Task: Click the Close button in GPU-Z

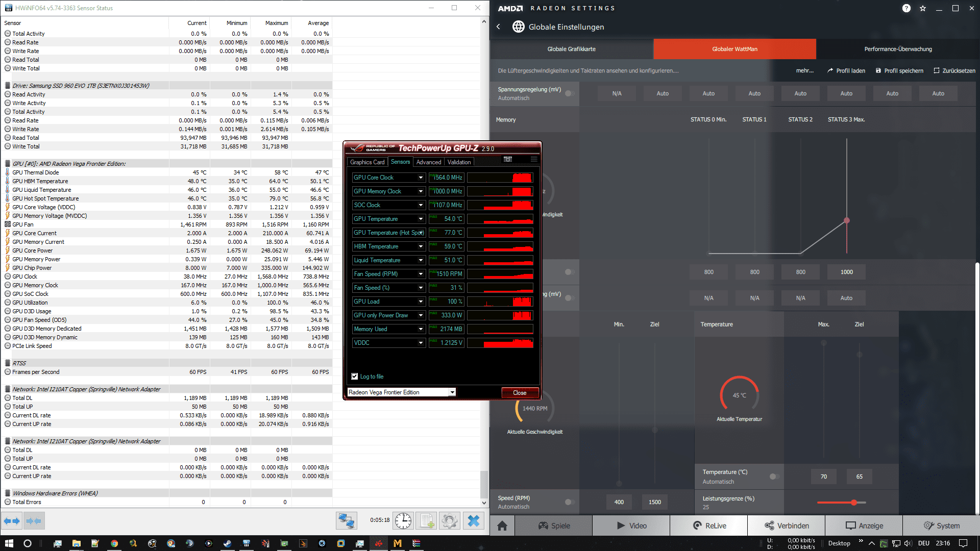Action: click(x=520, y=393)
